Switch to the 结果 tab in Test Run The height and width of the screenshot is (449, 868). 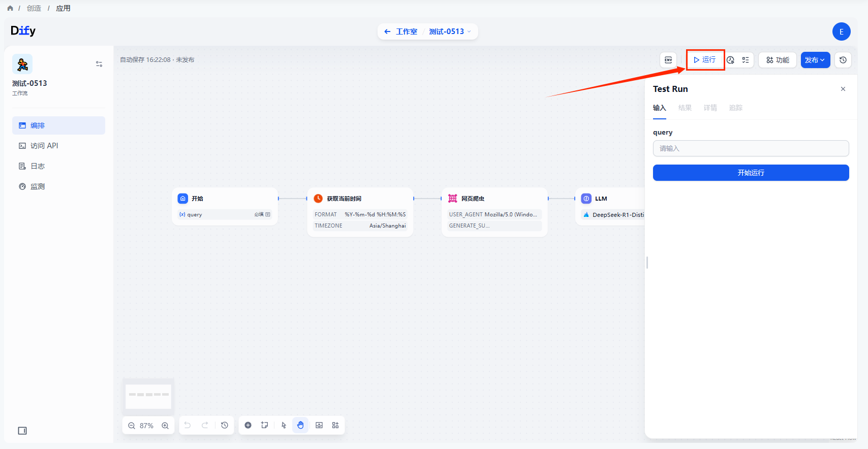(685, 108)
